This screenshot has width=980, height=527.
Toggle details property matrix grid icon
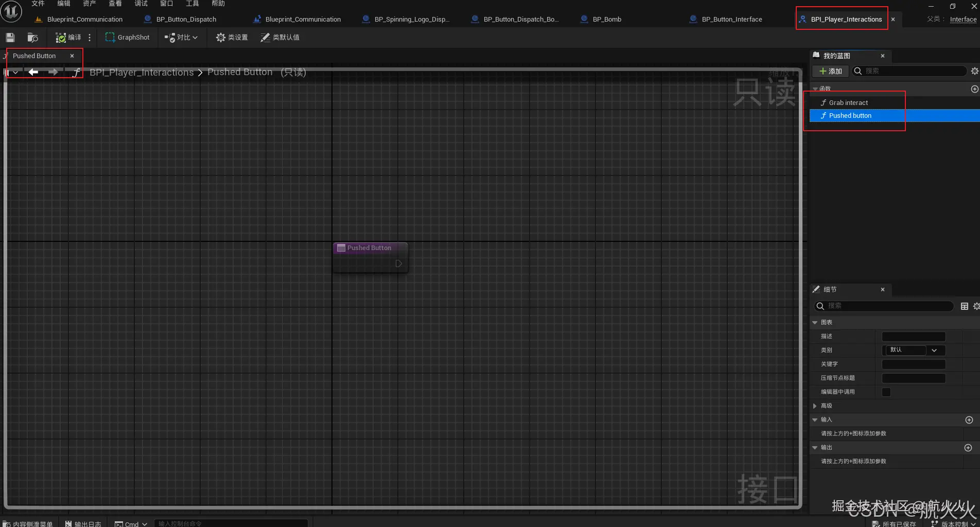(x=965, y=306)
